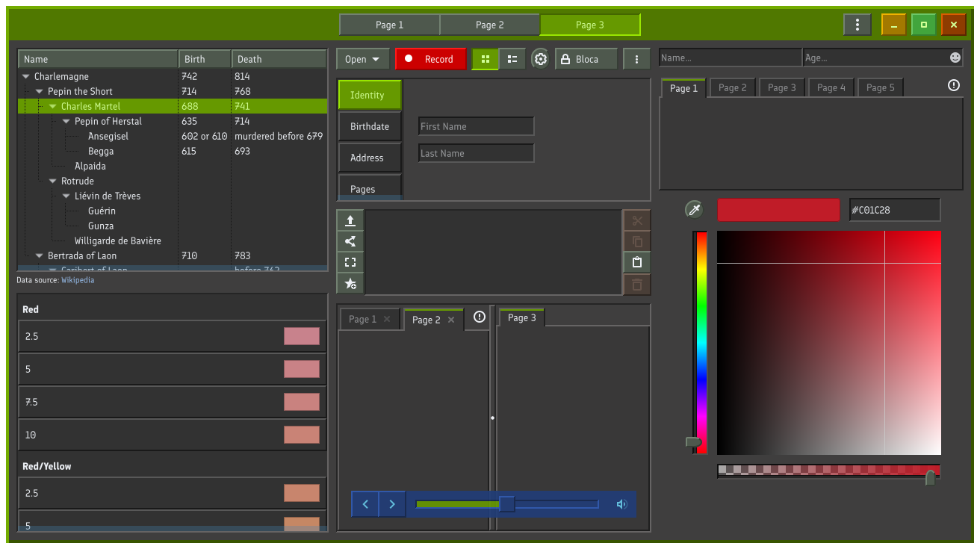
Task: Open the Wikipedia data source link
Action: point(78,280)
